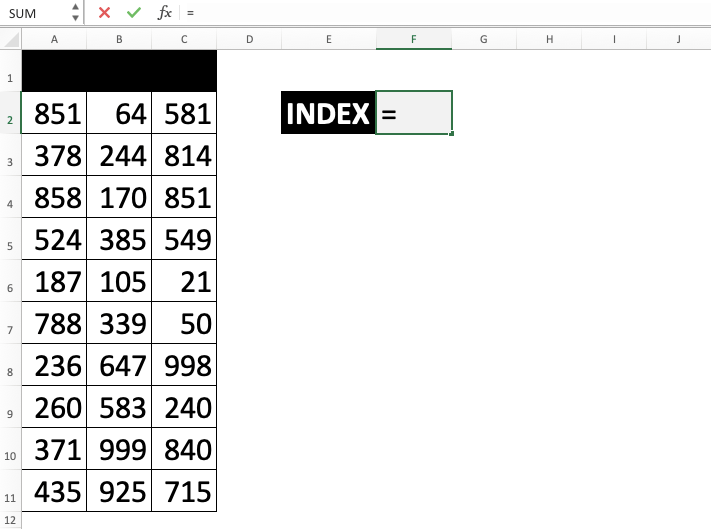Select row 1 header
Image resolution: width=711 pixels, height=529 pixels.
click(10, 71)
